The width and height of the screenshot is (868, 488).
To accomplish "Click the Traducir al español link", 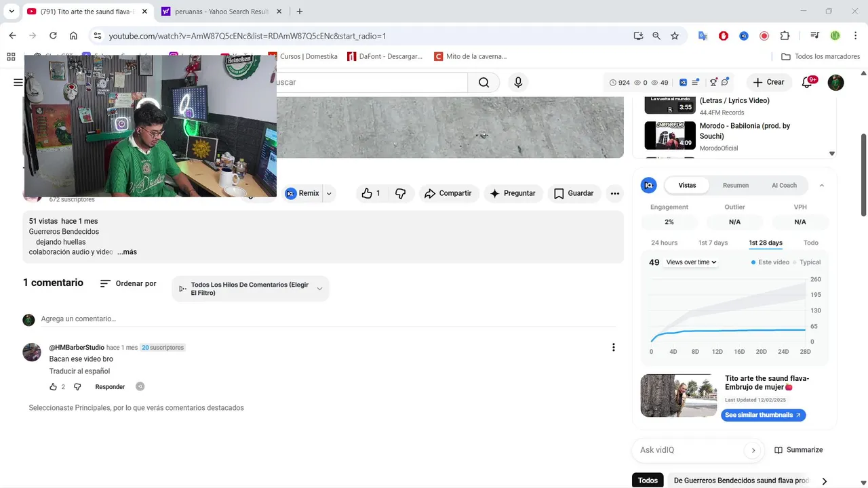I will tap(79, 371).
